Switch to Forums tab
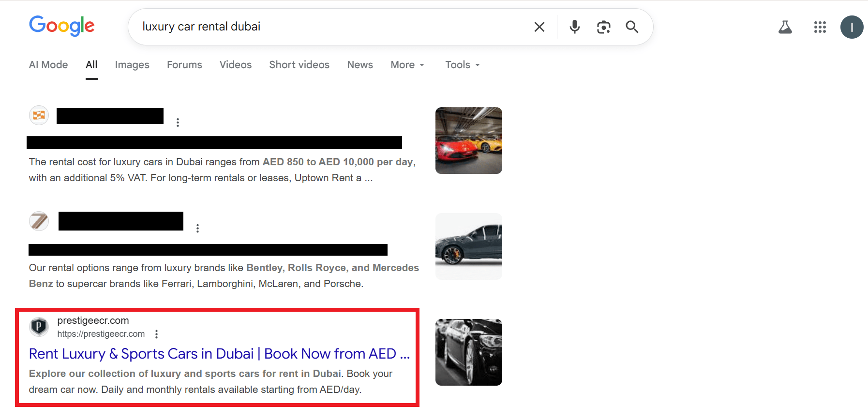The height and width of the screenshot is (419, 868). (184, 65)
